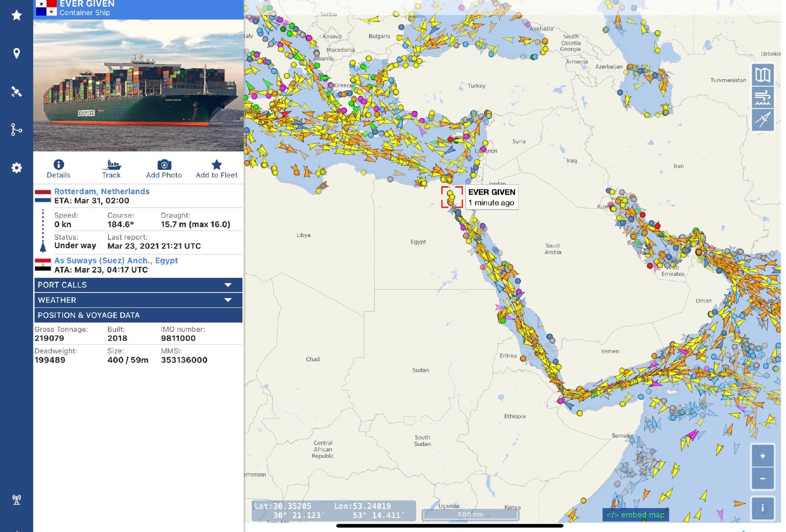Open the satellite icon in sidebar

pos(17,92)
